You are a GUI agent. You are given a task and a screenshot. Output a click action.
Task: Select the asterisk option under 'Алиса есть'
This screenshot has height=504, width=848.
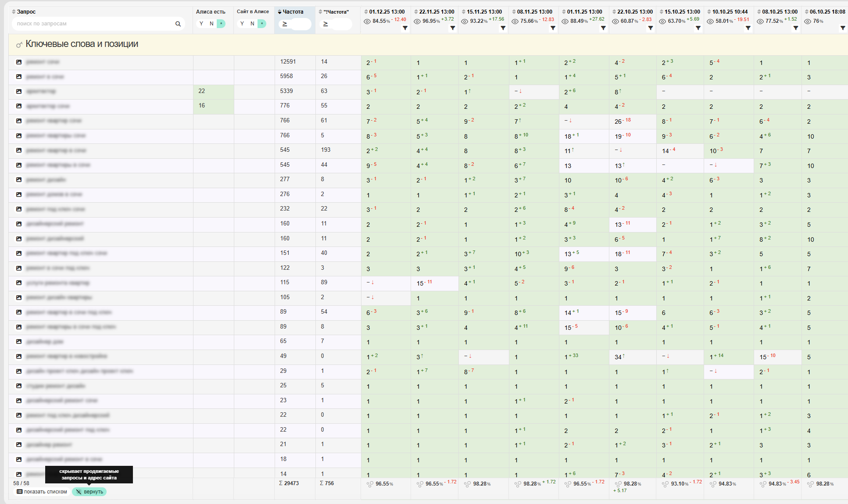pos(221,24)
